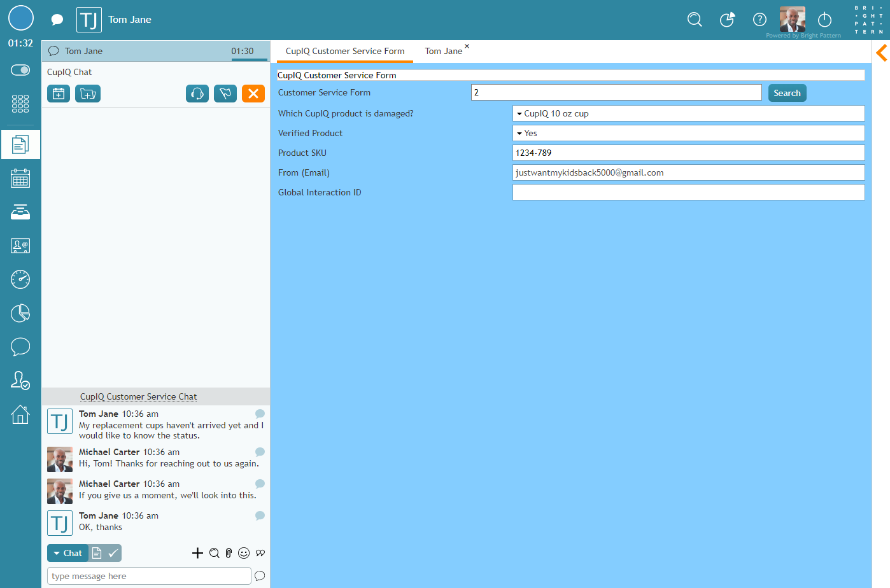Open the CupIQ Customer Service Chat link

pos(138,396)
